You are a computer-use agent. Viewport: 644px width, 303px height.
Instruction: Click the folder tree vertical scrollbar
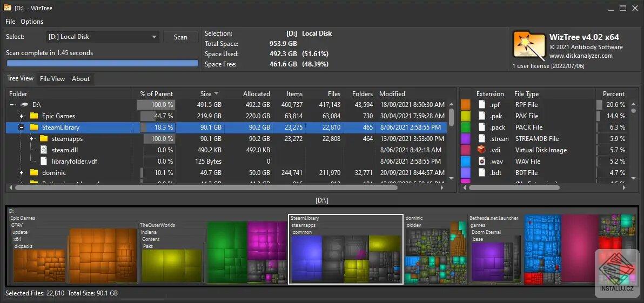(451, 117)
